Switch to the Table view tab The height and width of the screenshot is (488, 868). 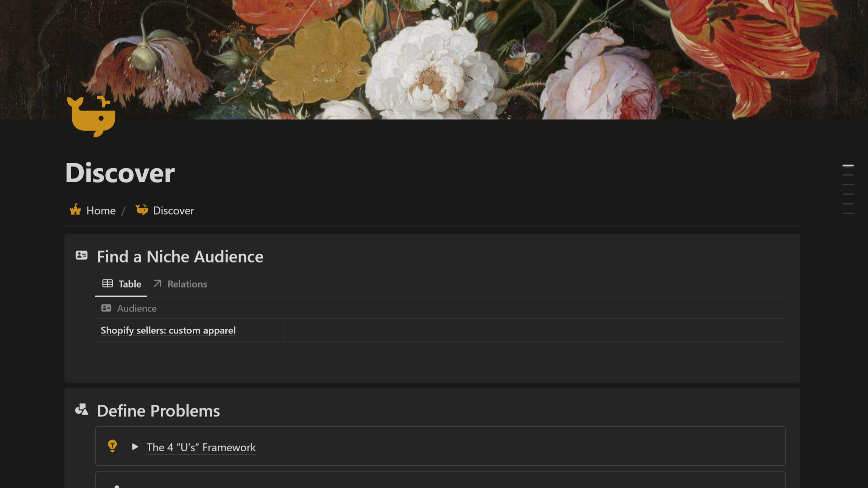click(x=121, y=284)
